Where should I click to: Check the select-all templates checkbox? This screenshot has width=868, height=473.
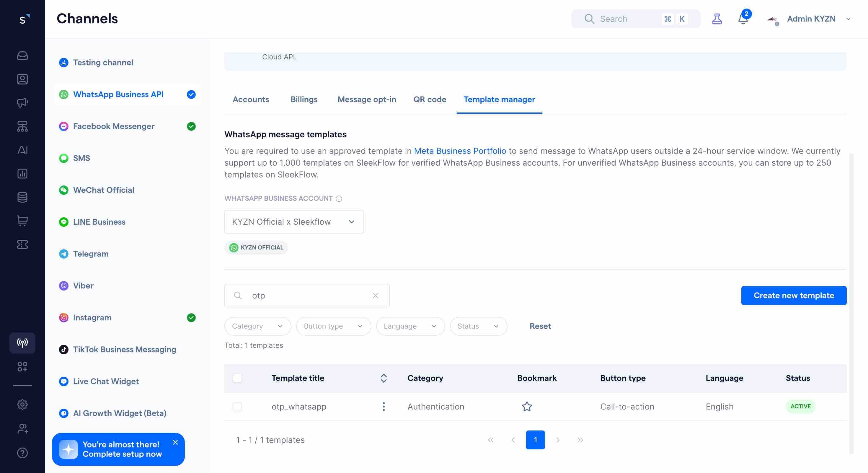237,378
